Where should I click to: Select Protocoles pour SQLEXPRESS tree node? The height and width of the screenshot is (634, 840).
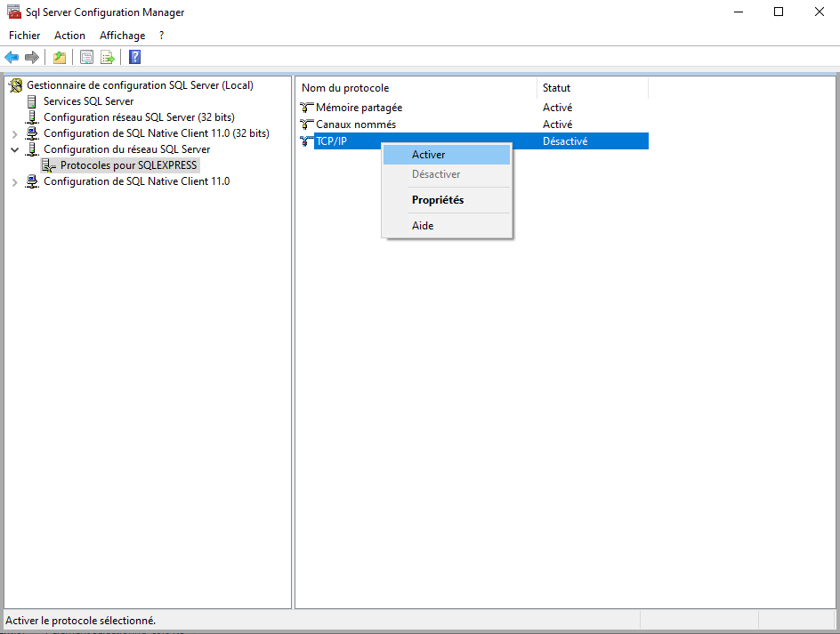(128, 165)
